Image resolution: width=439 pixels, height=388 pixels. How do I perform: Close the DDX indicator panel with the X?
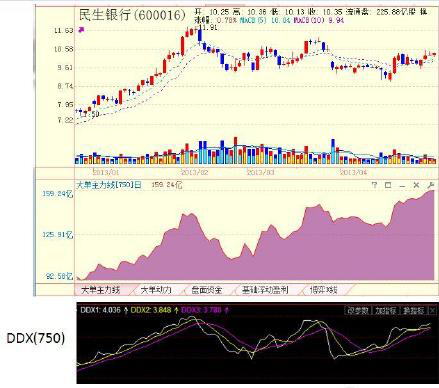(432, 311)
